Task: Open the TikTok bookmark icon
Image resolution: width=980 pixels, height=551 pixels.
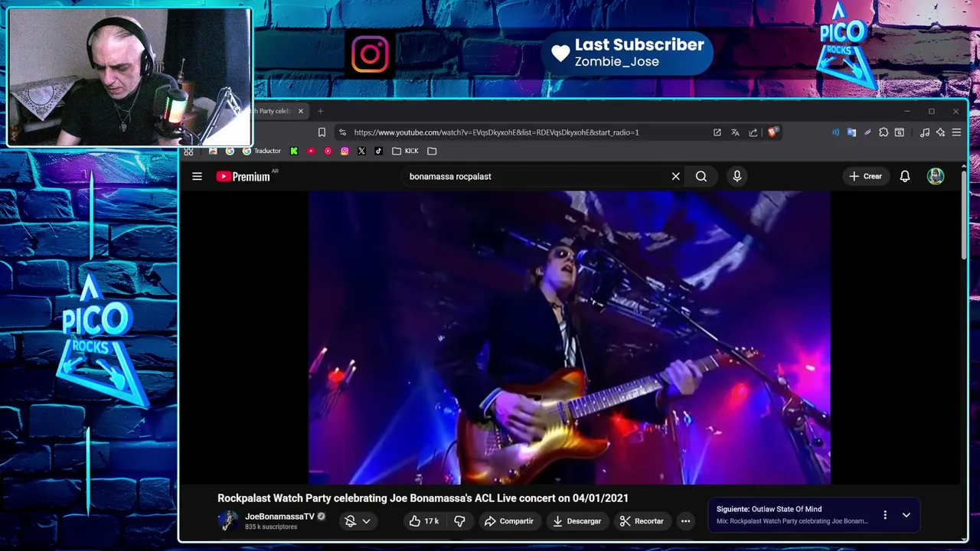Action: pyautogui.click(x=378, y=152)
